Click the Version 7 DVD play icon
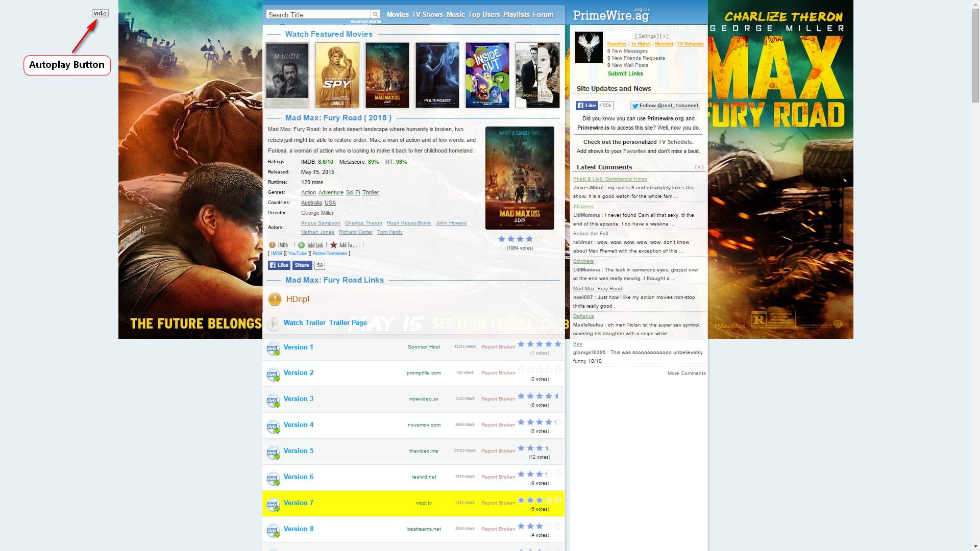 pyautogui.click(x=274, y=505)
